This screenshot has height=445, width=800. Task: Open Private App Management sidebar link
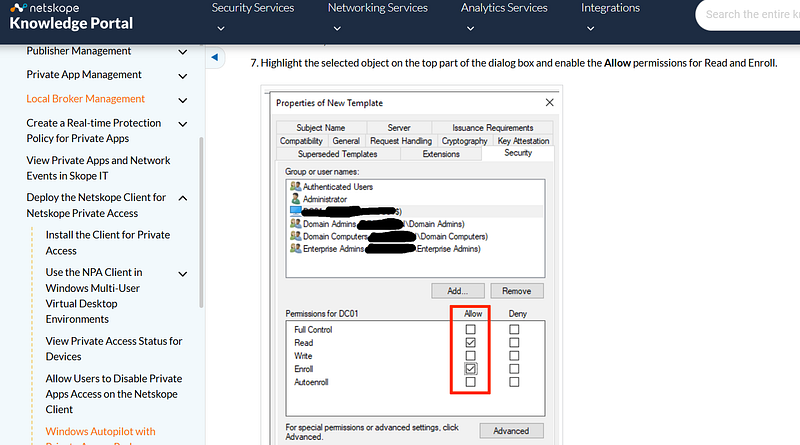click(x=84, y=75)
